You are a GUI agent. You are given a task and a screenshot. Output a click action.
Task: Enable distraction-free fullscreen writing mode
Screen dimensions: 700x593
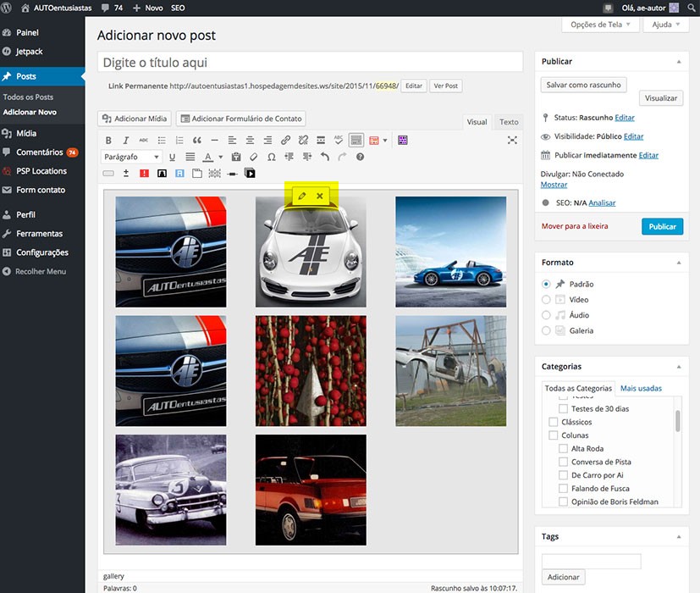point(512,140)
